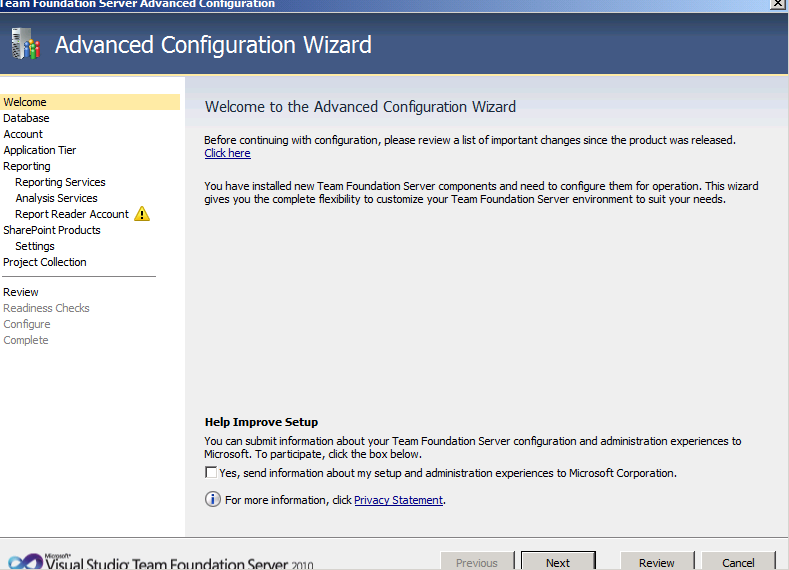Click the warning icon beside Report Reader Account
This screenshot has height=570, width=789.
coord(142,214)
